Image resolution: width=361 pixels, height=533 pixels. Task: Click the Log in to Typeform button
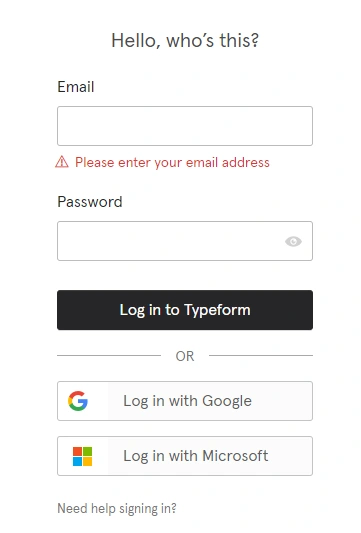pyautogui.click(x=185, y=310)
